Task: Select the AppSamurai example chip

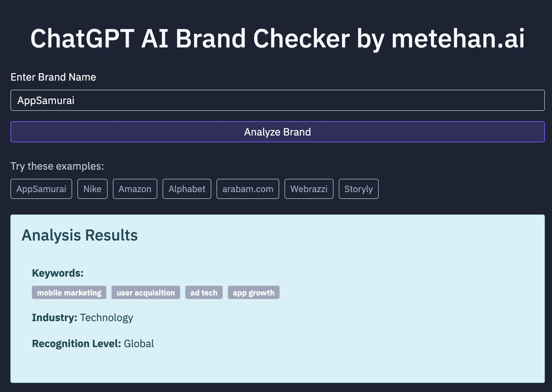Action: (41, 189)
